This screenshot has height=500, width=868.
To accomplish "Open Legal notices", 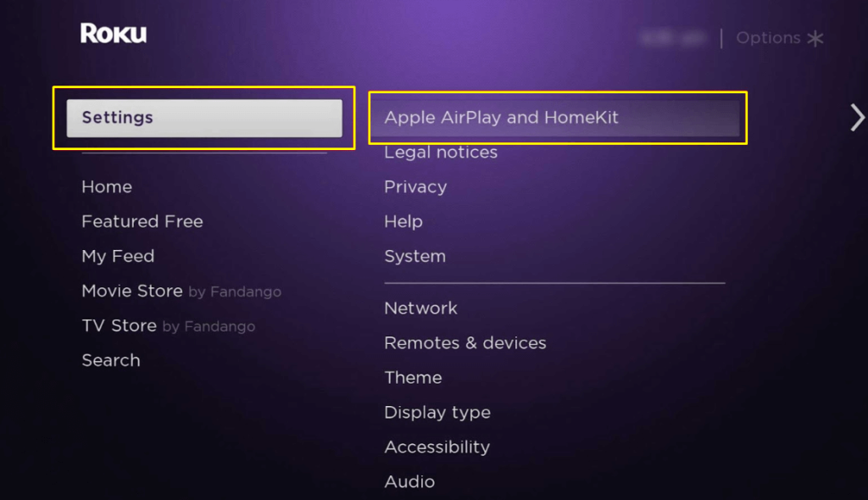I will coord(441,153).
